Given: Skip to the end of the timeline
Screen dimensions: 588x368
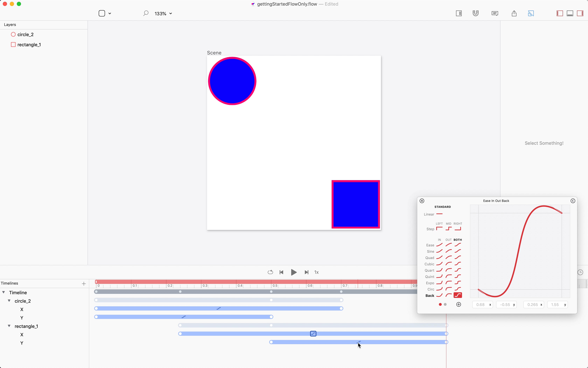Looking at the screenshot, I should coord(306,272).
